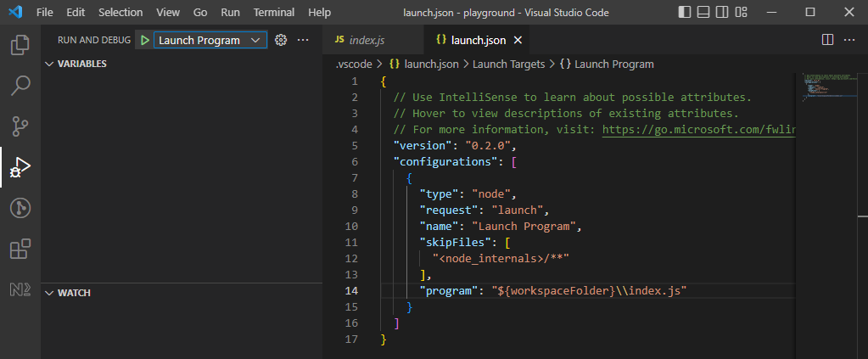
Task: Click line number 7 in gutter
Action: (355, 178)
